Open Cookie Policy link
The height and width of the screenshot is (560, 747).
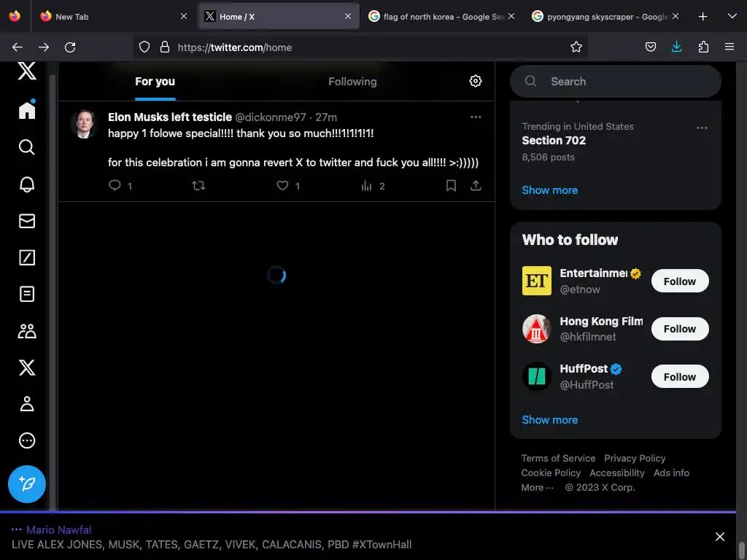click(x=551, y=472)
